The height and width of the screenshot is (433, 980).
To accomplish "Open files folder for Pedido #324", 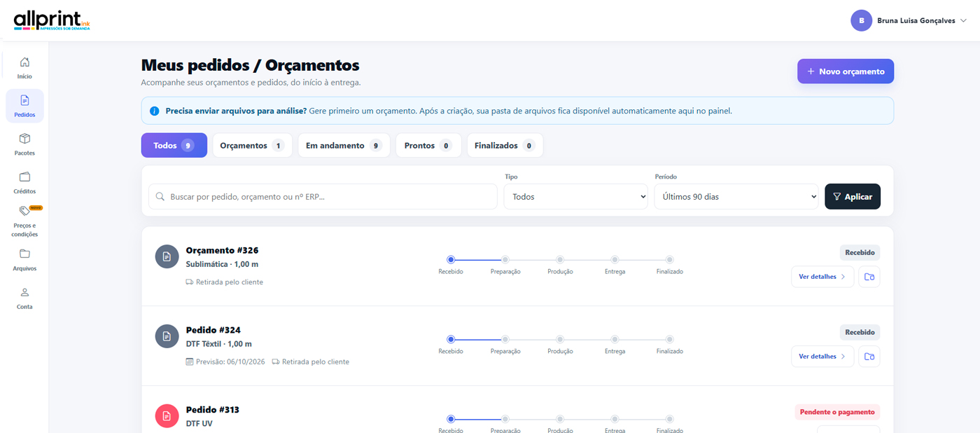I will pos(869,357).
